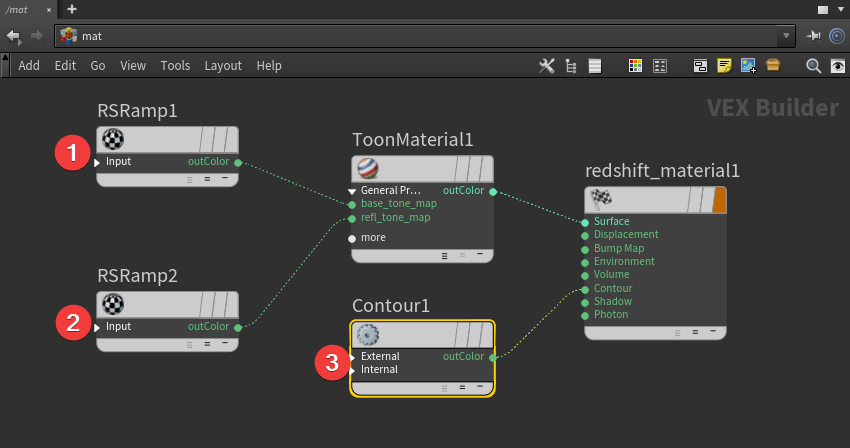Screen dimensions: 850x448
Task: Click ToonMaterial1 more inputs dot
Action: click(x=352, y=238)
